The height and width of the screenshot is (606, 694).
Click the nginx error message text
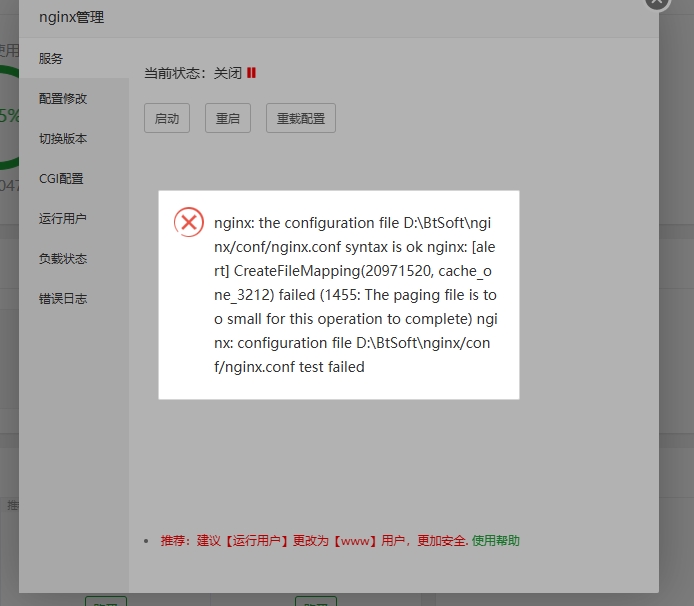(x=356, y=295)
